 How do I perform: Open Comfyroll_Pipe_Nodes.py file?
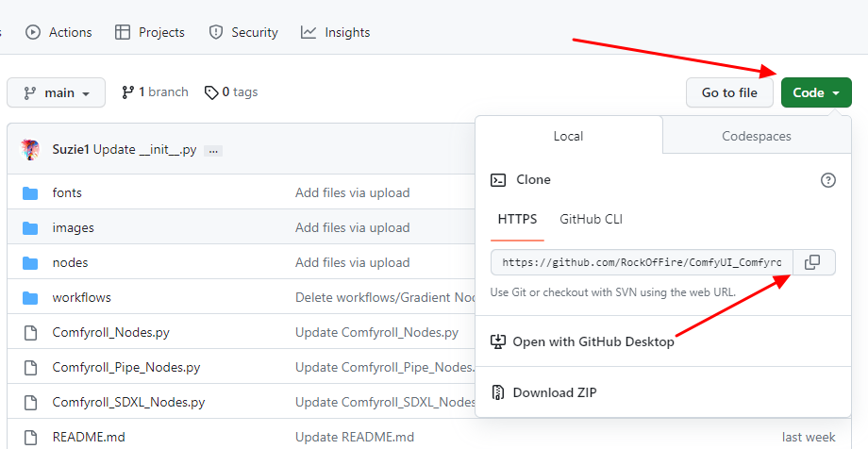[x=126, y=367]
